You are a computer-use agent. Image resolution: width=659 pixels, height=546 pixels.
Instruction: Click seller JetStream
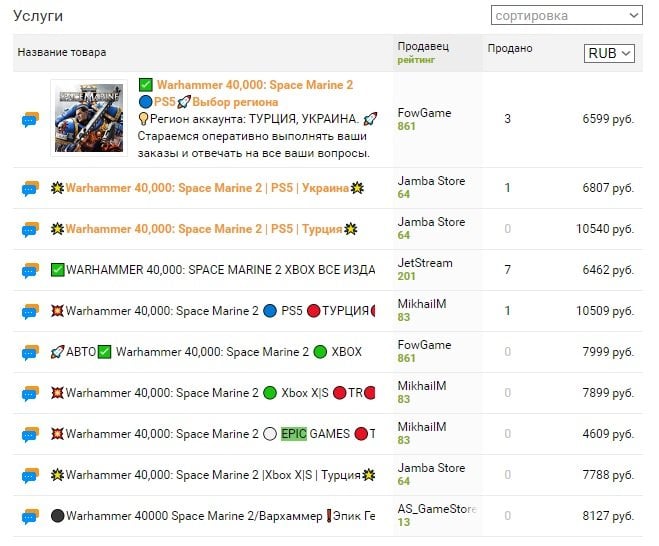tap(425, 263)
